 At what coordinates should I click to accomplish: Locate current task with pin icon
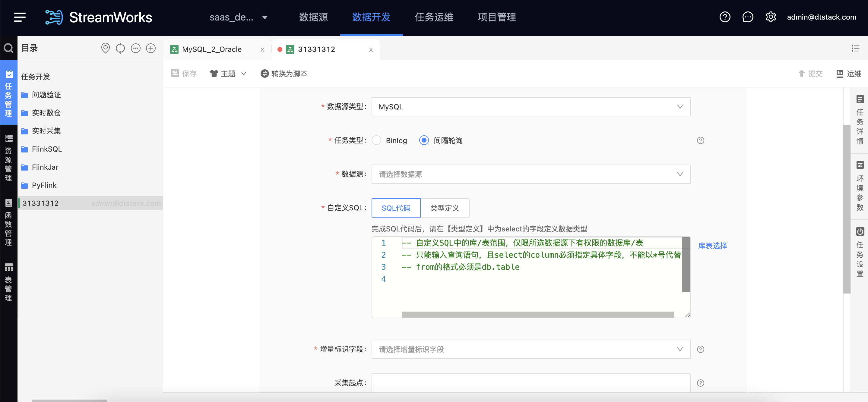(105, 49)
